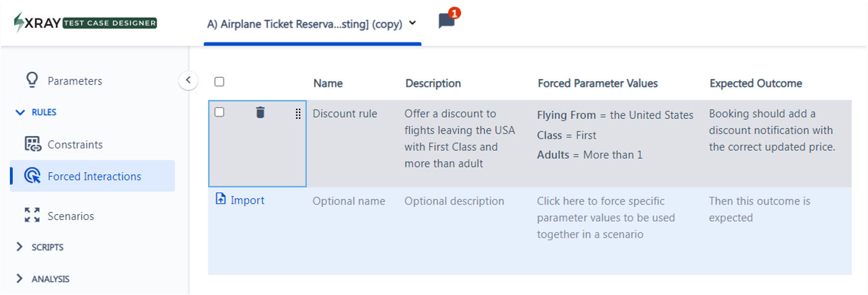Check the Discount rule row checkbox
This screenshot has width=868, height=295.
[x=219, y=112]
